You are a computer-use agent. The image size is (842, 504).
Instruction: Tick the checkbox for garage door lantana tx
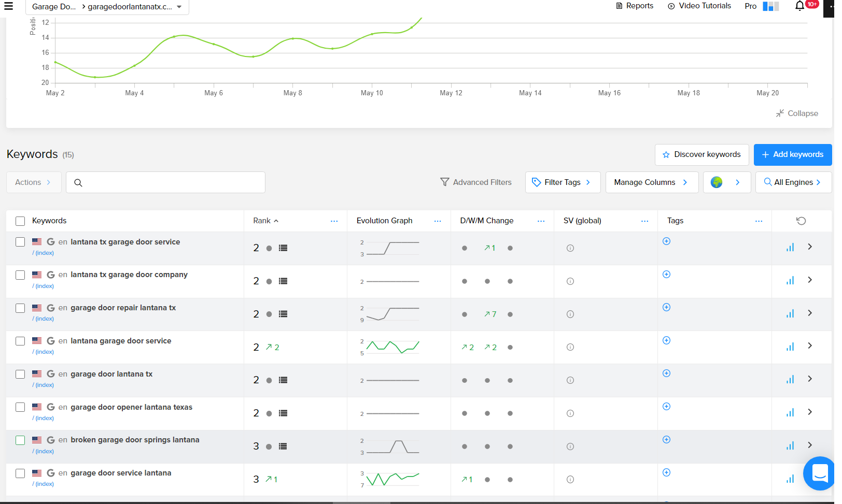(20, 375)
